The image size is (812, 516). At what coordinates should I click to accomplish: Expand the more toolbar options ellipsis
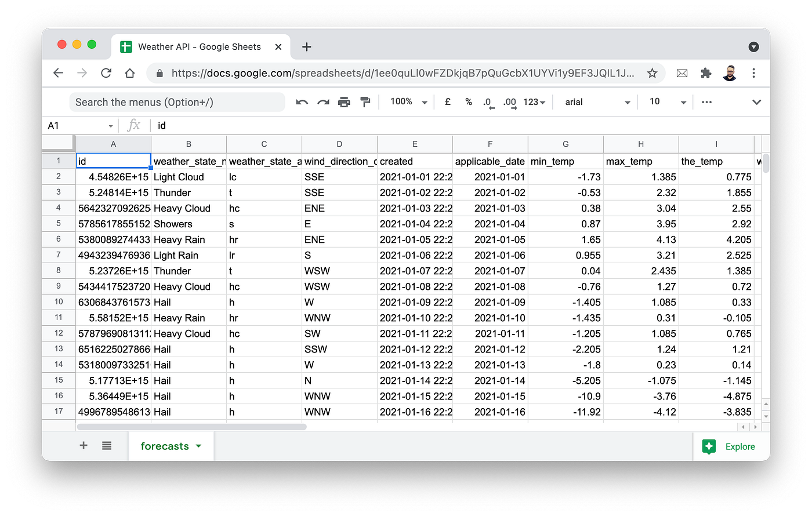[x=706, y=101]
